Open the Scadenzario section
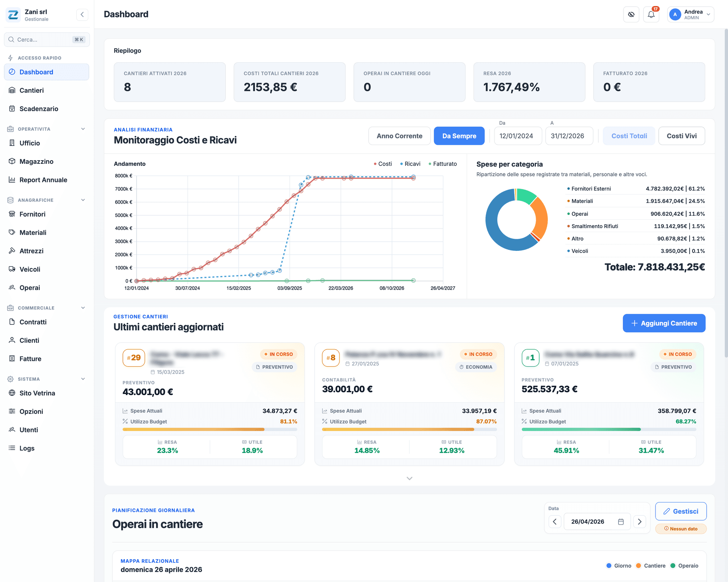Viewport: 728px width, 582px height. tap(47, 109)
